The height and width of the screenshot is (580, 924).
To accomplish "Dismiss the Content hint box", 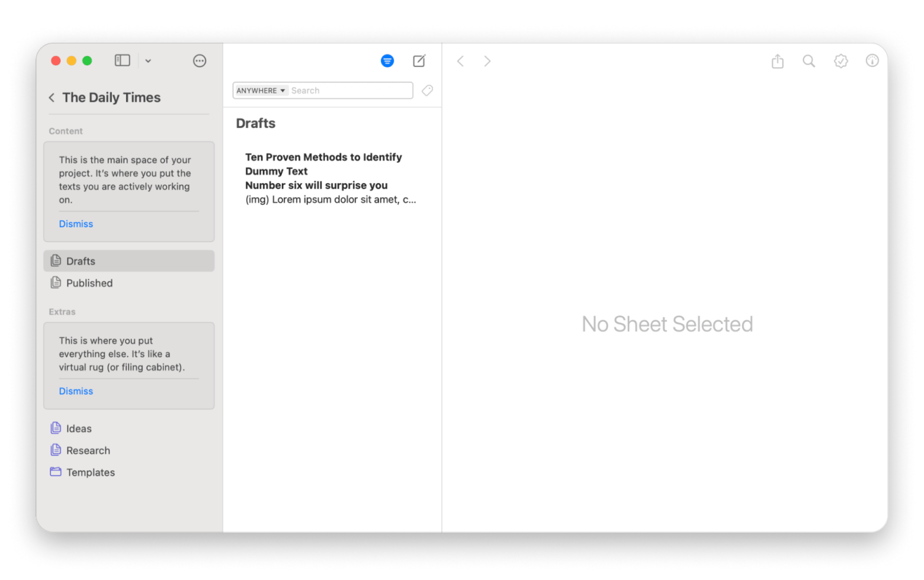I will pyautogui.click(x=76, y=224).
